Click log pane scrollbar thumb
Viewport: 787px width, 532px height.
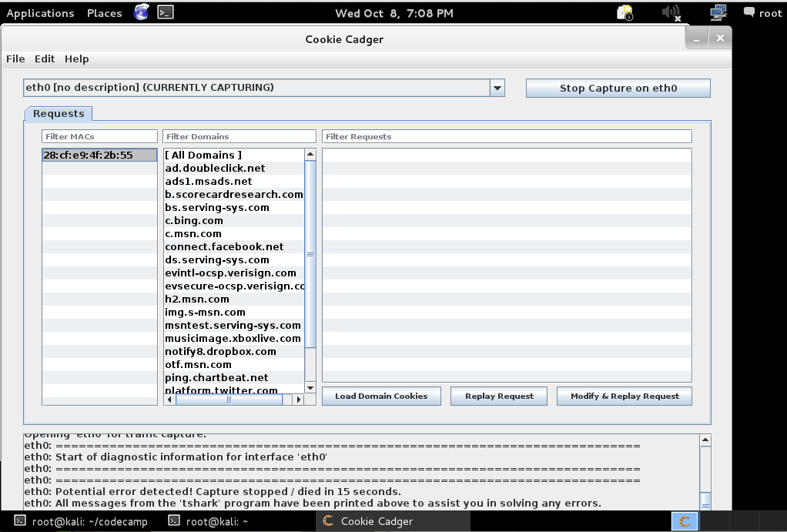[x=705, y=501]
